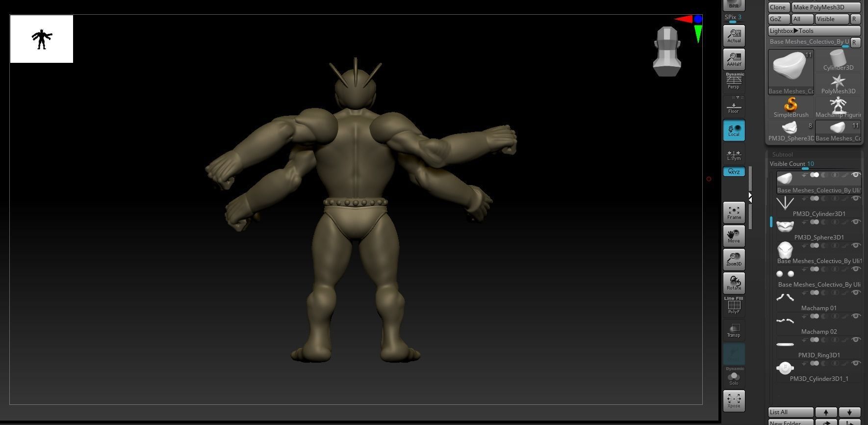Toggle the Solo mode icon

[734, 377]
